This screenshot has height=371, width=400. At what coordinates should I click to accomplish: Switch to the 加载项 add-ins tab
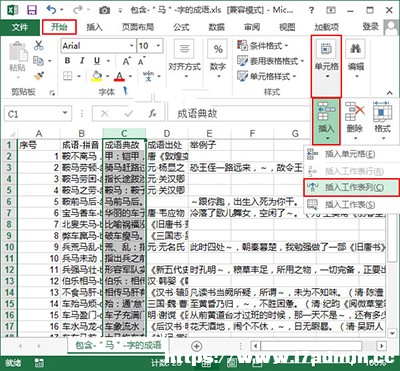(327, 27)
